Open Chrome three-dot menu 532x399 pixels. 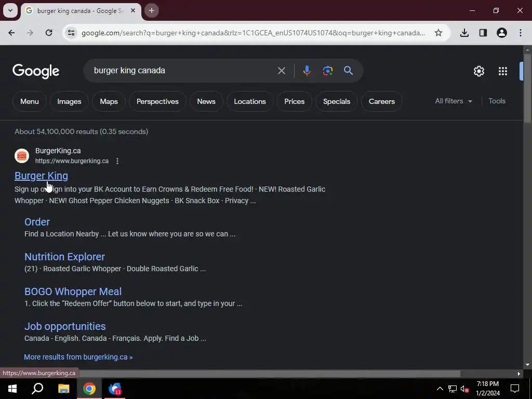point(521,33)
